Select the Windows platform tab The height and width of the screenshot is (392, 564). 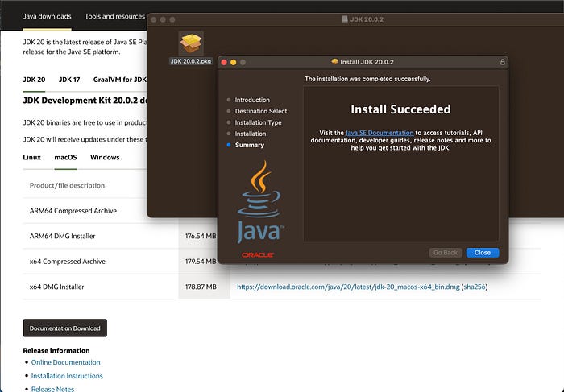[105, 157]
